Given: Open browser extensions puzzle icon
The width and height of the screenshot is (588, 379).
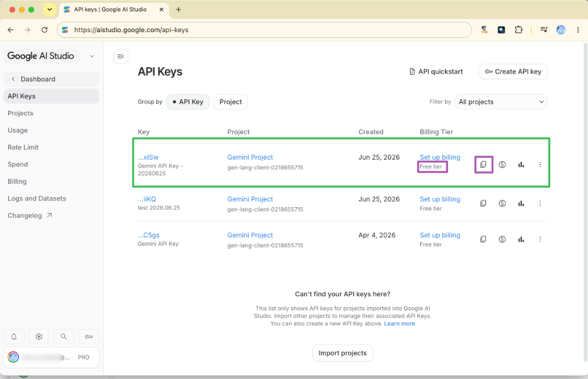Looking at the screenshot, I should [x=519, y=30].
